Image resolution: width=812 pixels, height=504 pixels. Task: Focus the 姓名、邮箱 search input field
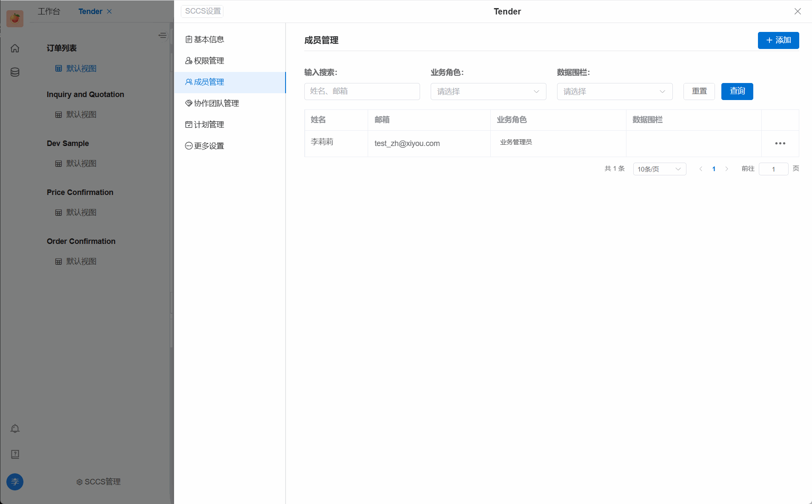(362, 92)
